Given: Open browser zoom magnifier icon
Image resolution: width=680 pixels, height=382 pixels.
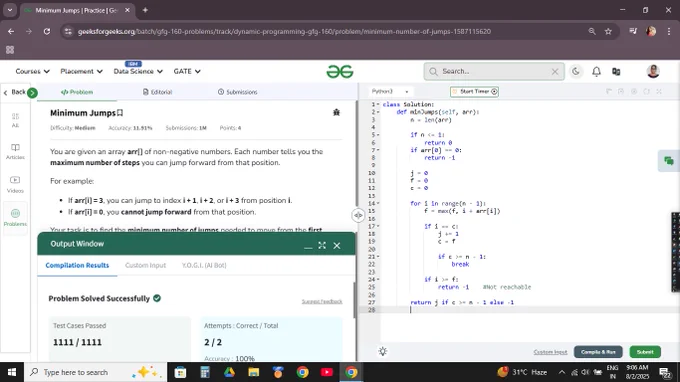Looking at the screenshot, I should click(x=592, y=31).
